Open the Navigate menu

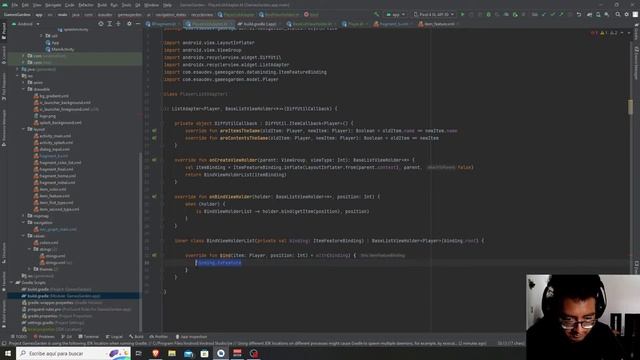[x=53, y=5]
